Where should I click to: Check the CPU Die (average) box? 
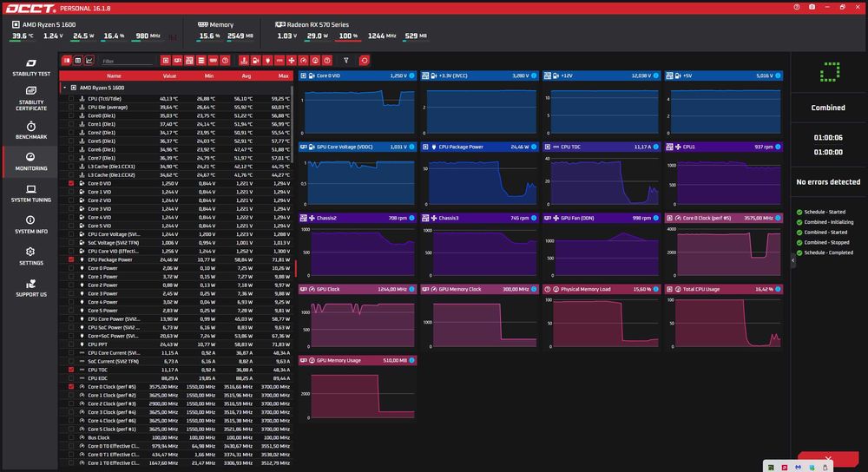point(71,108)
